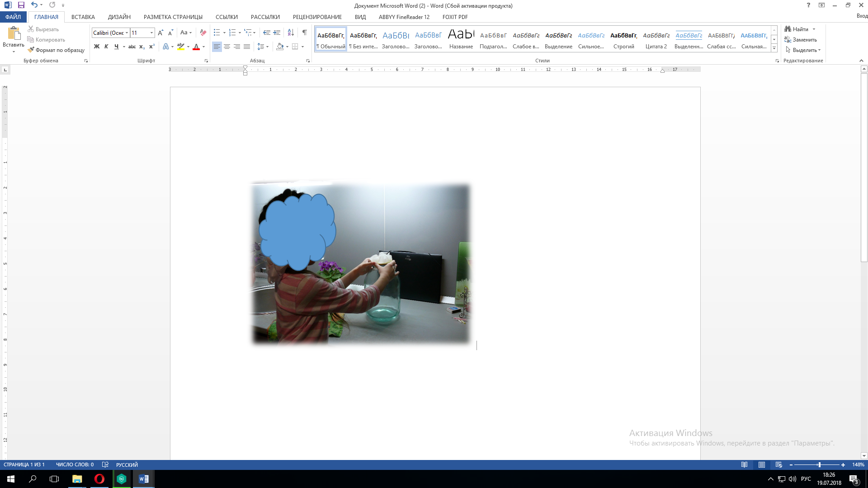Toggle superscript formatting
Image resolution: width=868 pixels, height=488 pixels.
(152, 47)
